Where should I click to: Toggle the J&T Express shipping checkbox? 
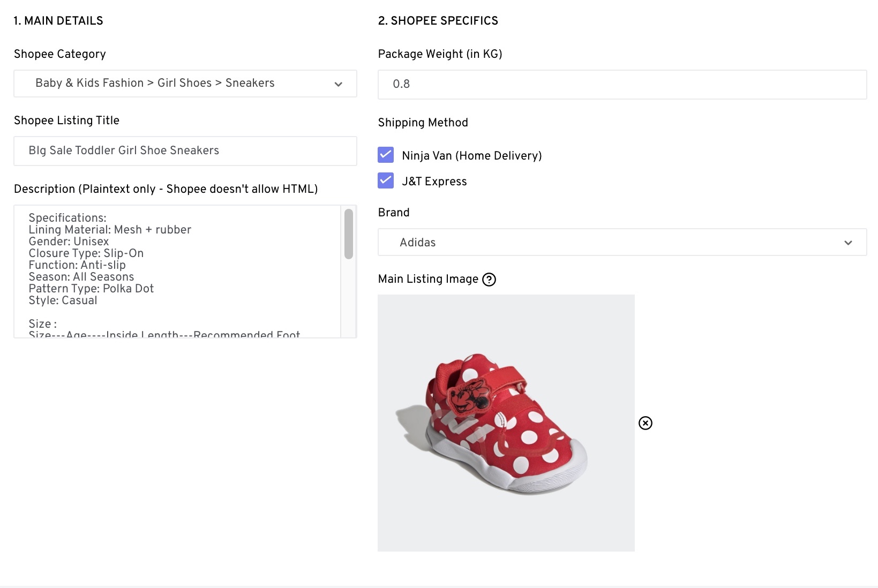[x=386, y=180]
